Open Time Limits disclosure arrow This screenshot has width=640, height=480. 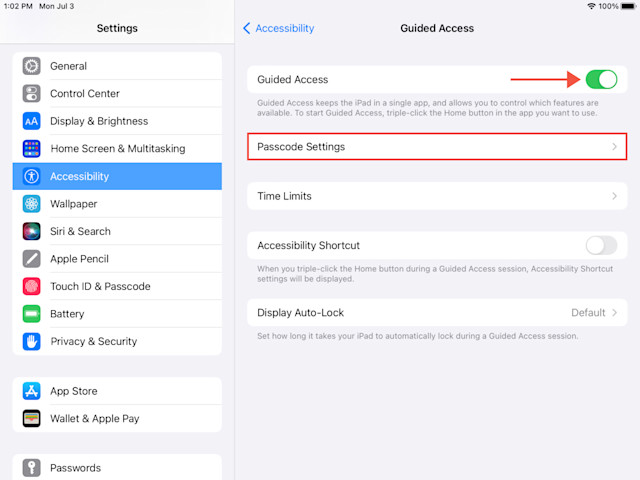pos(614,196)
